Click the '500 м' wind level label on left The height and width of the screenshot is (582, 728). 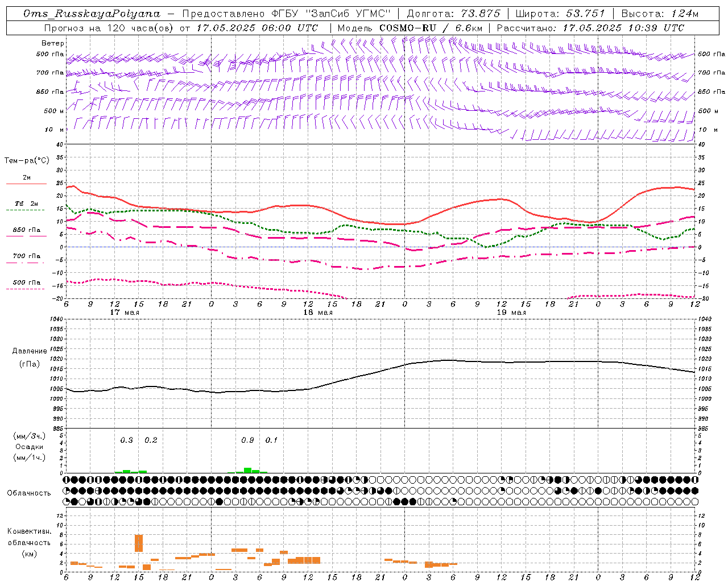point(53,111)
